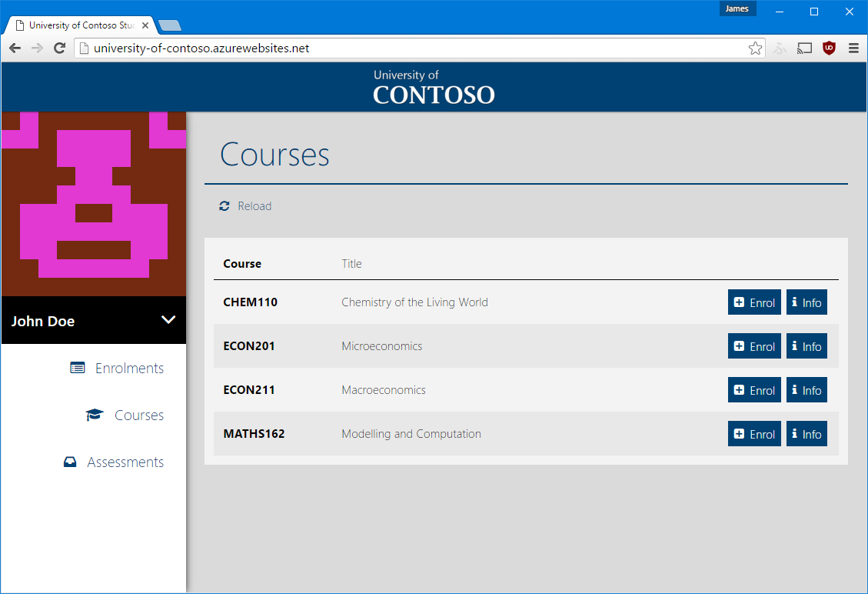Click the circular arrows Reload icon

(x=224, y=206)
